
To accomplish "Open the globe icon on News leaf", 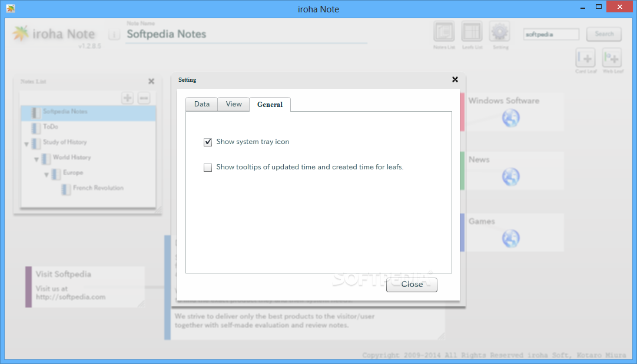I will (x=510, y=176).
